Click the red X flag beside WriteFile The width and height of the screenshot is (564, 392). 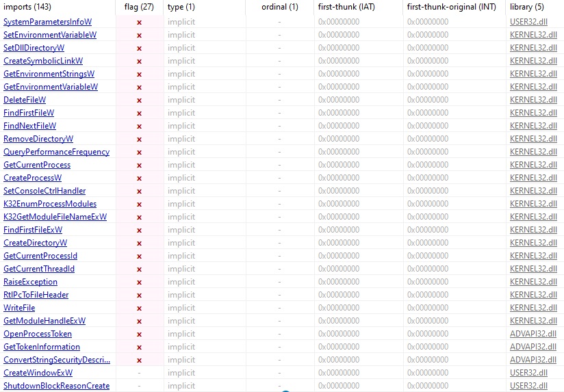139,308
